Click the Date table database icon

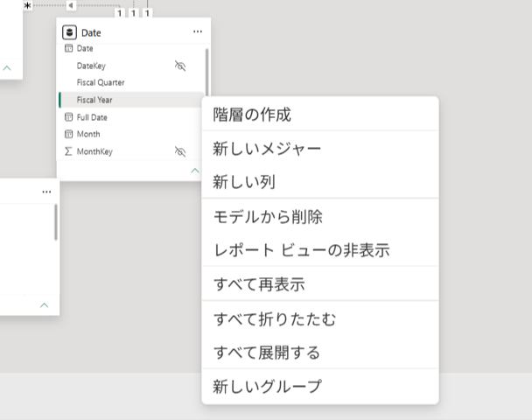(69, 32)
